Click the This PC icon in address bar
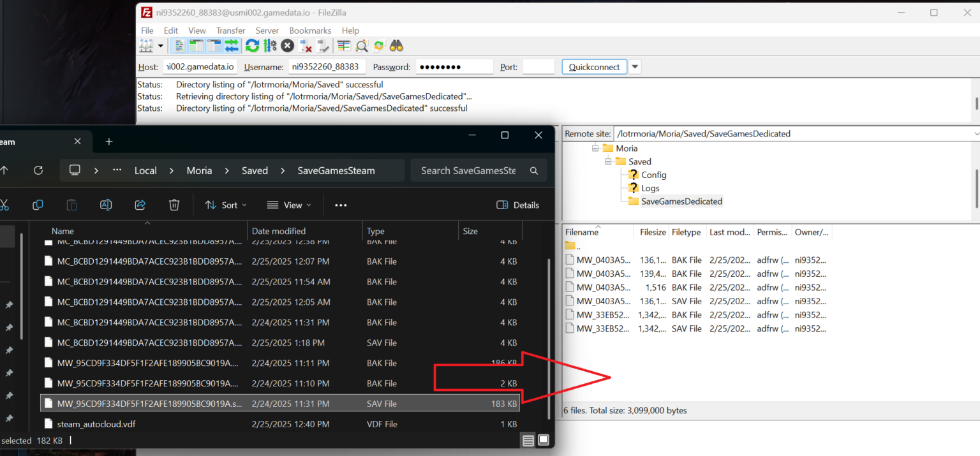 point(75,170)
